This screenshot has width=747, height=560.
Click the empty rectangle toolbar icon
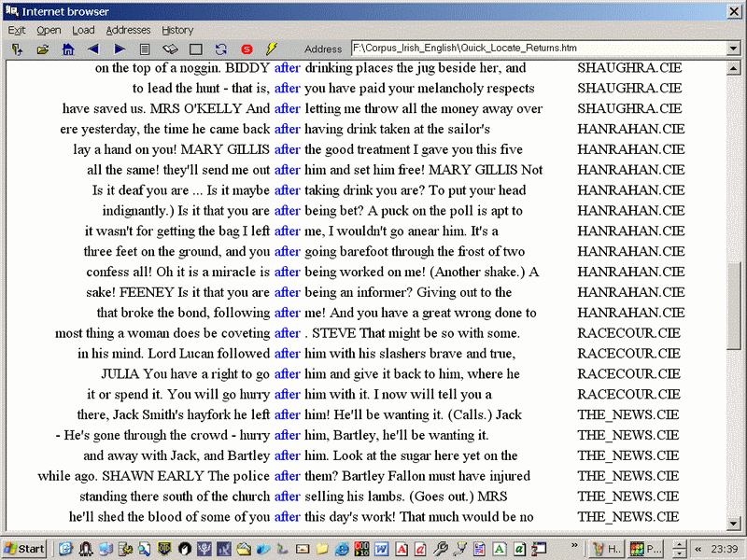click(x=196, y=49)
